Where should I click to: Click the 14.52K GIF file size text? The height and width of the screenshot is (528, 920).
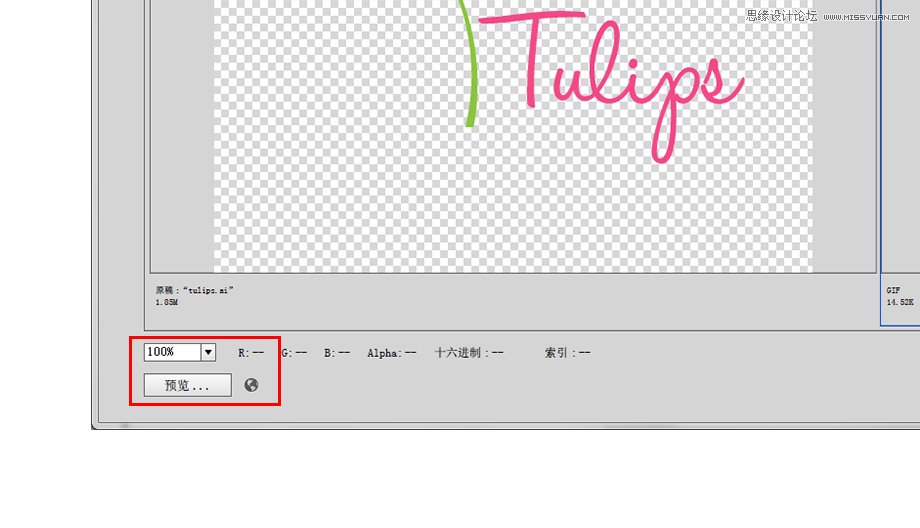pos(900,301)
